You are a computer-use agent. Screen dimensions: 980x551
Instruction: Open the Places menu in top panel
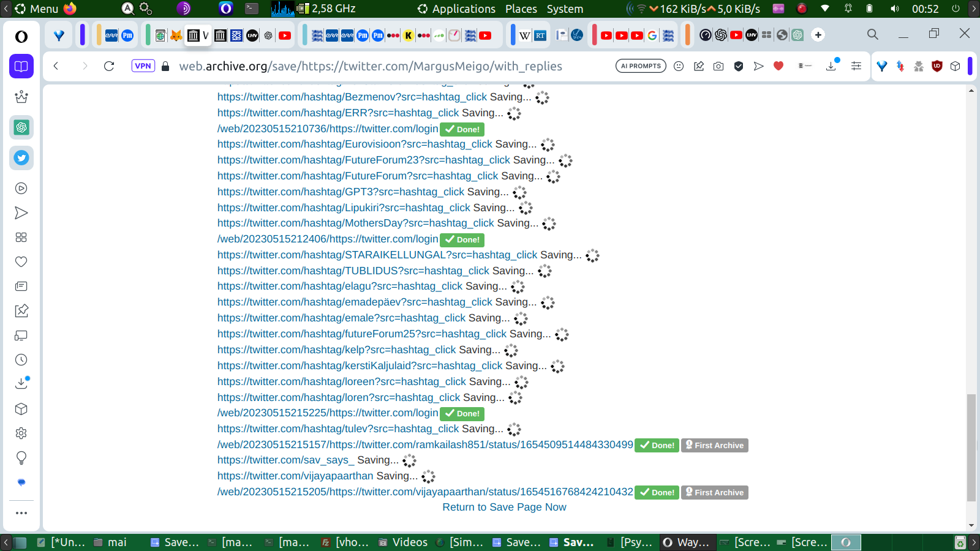tap(521, 9)
